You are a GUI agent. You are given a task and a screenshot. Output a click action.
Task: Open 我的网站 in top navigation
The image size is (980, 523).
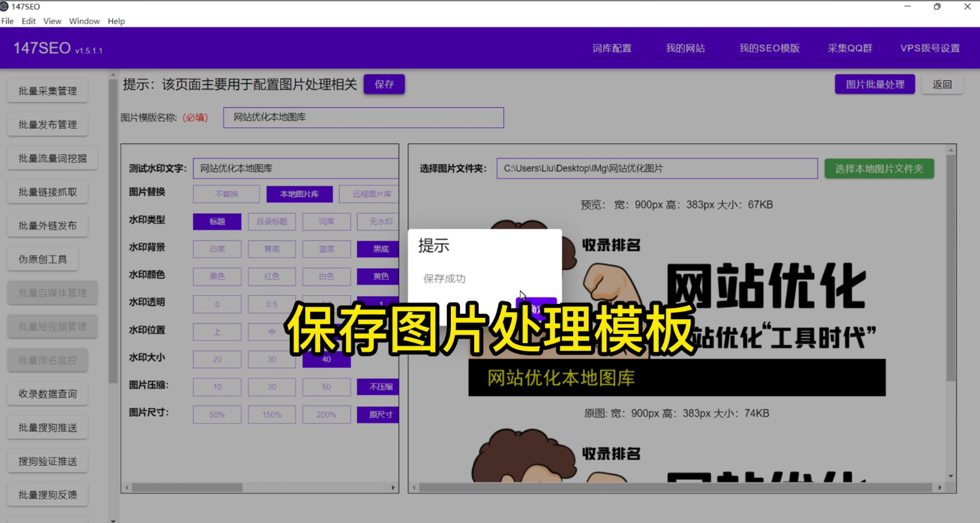coord(685,48)
